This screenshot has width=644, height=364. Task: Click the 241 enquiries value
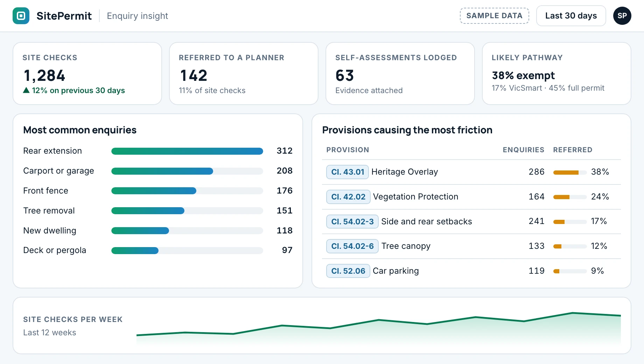coord(537,221)
